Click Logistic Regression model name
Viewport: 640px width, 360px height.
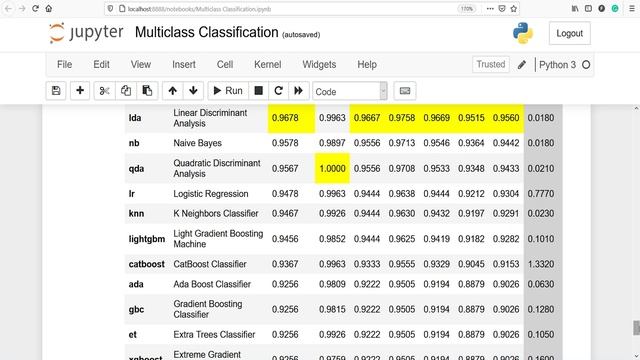[x=211, y=194]
